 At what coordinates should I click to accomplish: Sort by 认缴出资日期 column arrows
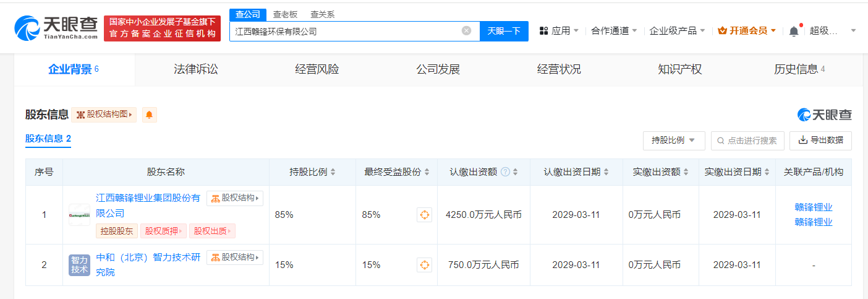606,172
